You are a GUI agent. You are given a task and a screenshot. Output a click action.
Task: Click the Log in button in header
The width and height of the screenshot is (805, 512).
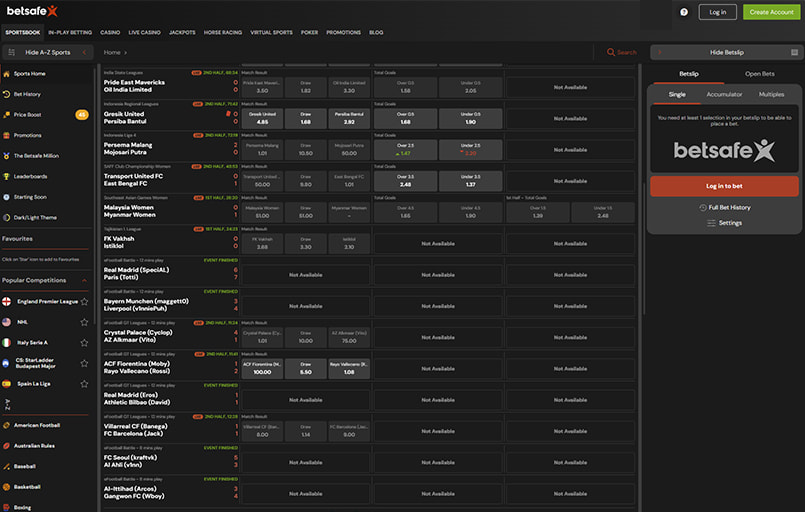[717, 12]
